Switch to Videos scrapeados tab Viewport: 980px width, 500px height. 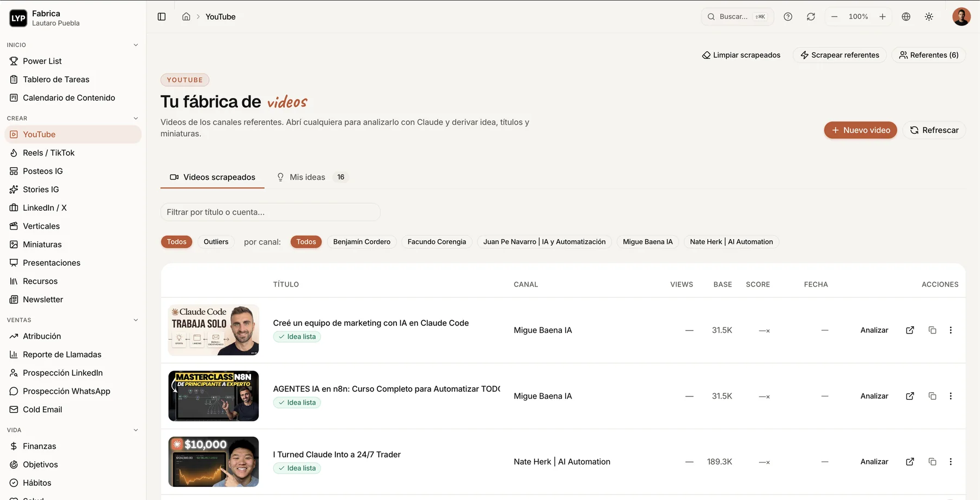(x=212, y=177)
